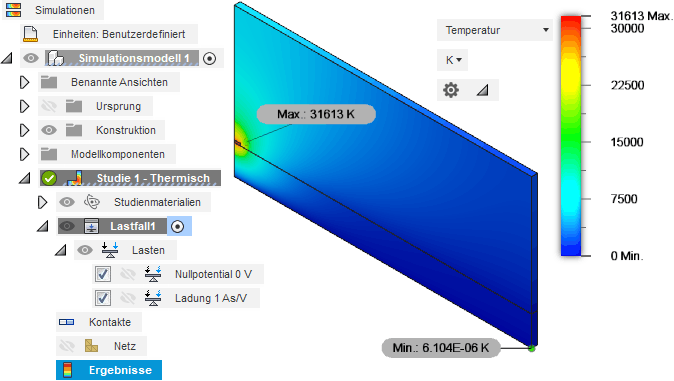Select the Einheiten: Benutzerdefiniert entry
The height and width of the screenshot is (381, 674).
point(119,34)
